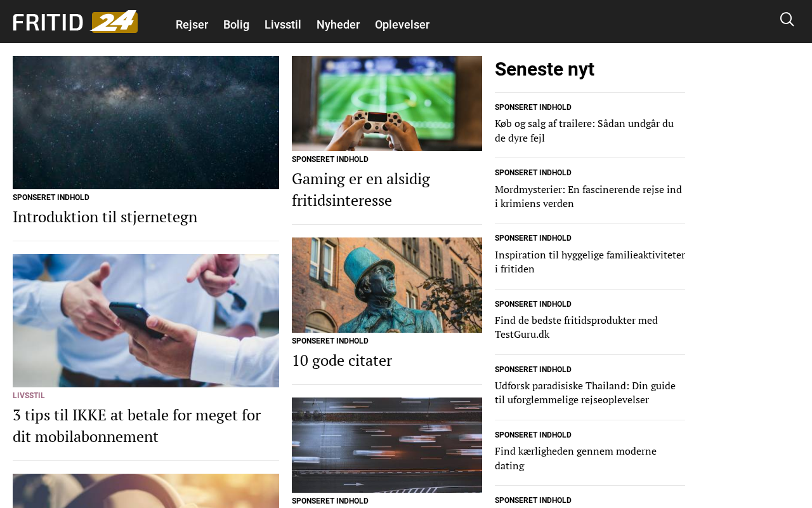The width and height of the screenshot is (812, 508).
Task: Open the Rejser menu item
Action: pyautogui.click(x=192, y=25)
